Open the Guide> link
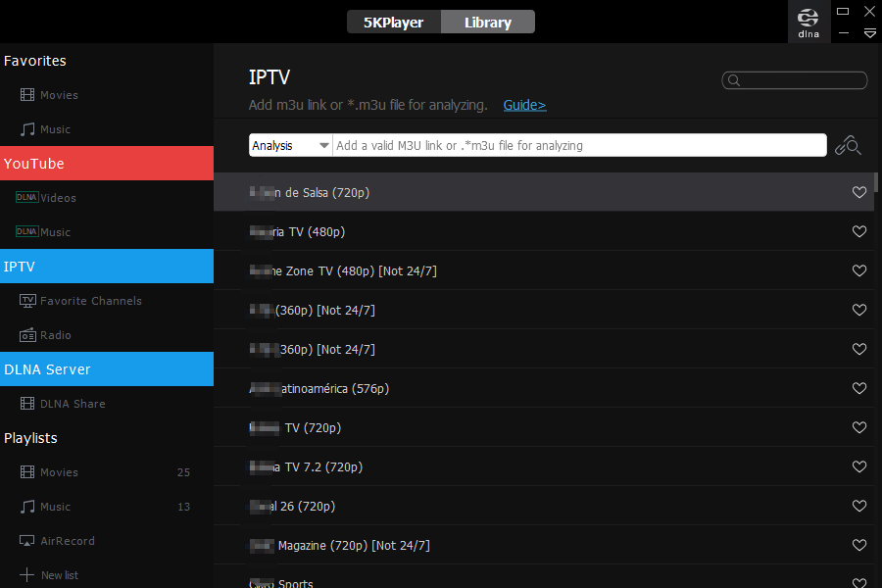 coord(524,105)
